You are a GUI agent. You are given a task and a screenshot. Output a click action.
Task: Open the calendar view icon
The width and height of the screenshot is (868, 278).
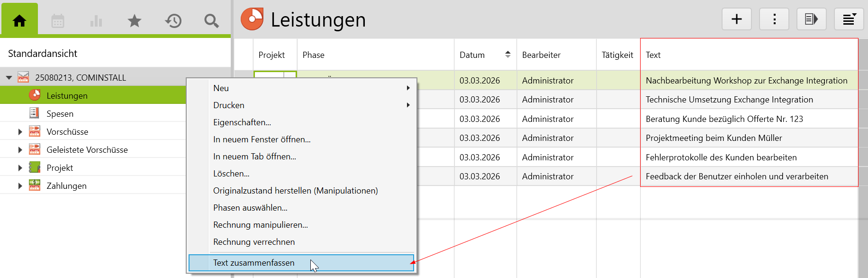[x=58, y=21]
